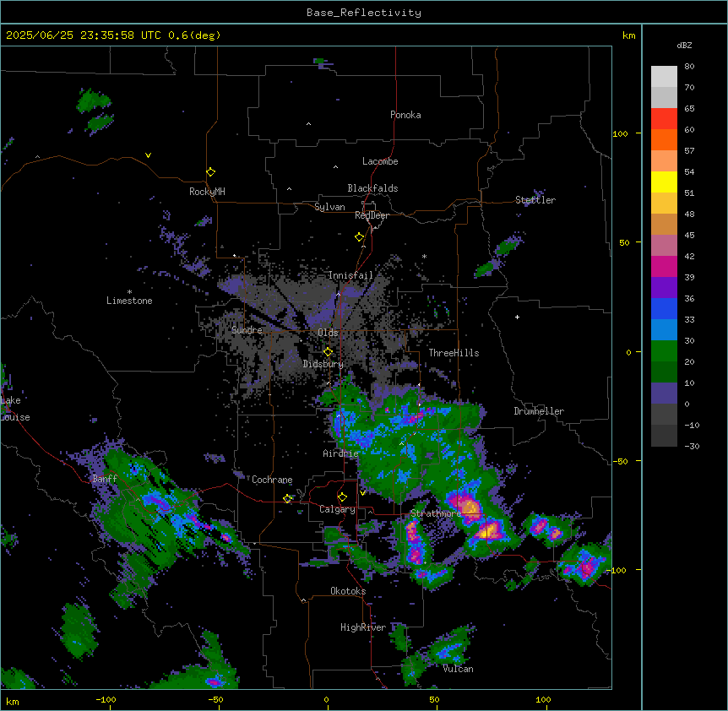Click the Lake Louise label

(x=15, y=409)
